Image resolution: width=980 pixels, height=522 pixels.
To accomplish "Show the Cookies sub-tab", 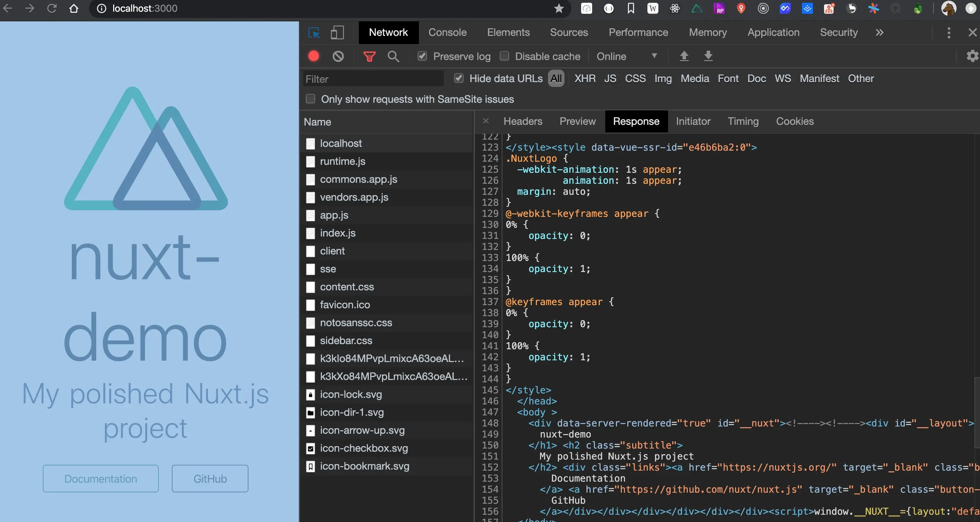I will click(795, 121).
